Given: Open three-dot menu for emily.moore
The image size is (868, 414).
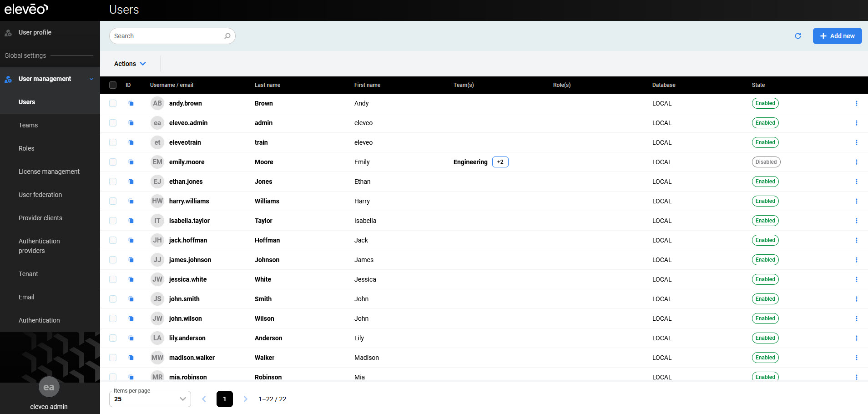Looking at the screenshot, I should click(856, 162).
